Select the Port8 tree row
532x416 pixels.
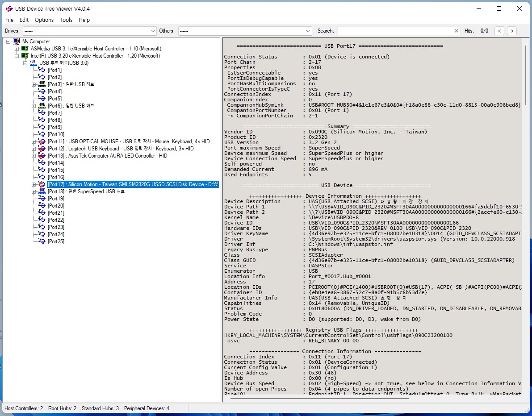54,120
